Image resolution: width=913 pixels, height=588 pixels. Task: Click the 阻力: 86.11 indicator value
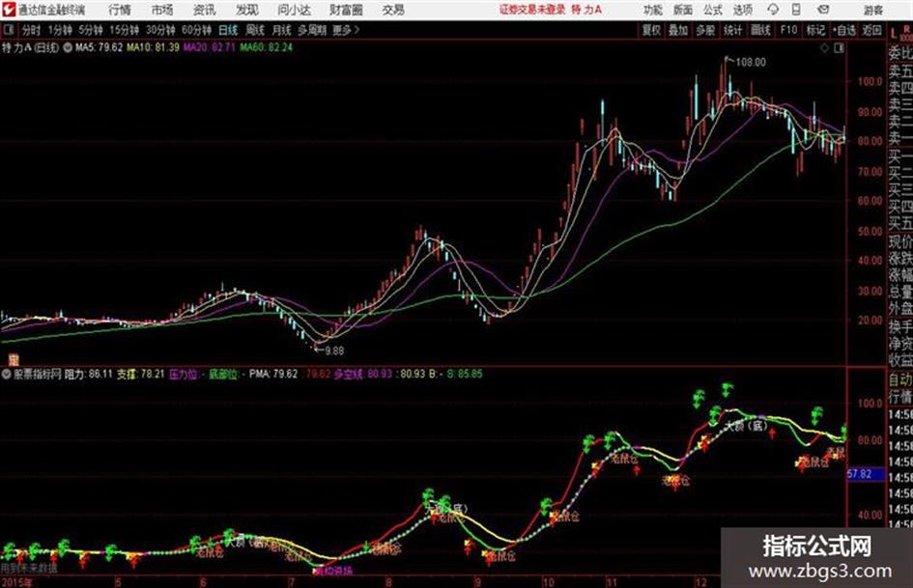click(89, 374)
